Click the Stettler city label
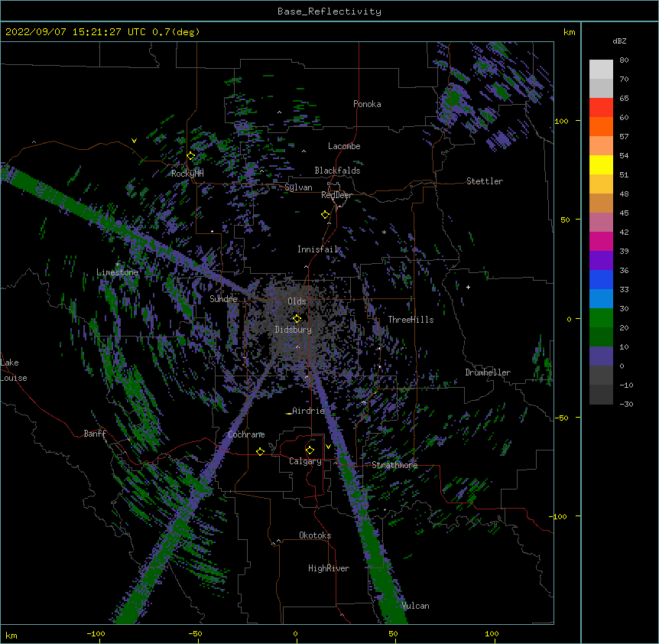 pyautogui.click(x=485, y=181)
